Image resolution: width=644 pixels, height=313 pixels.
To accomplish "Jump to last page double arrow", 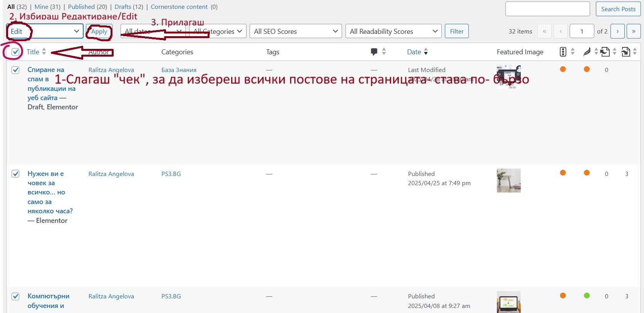I will pyautogui.click(x=634, y=31).
